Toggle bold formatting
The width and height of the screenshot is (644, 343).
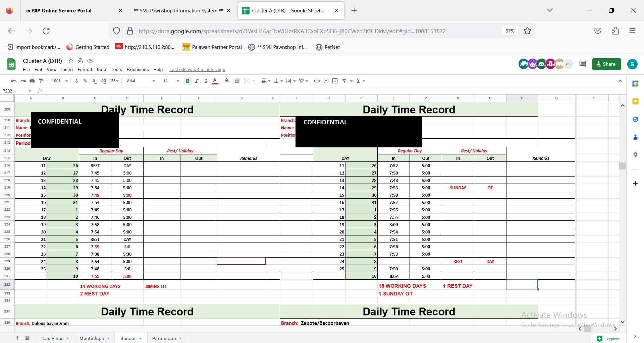[x=188, y=81]
